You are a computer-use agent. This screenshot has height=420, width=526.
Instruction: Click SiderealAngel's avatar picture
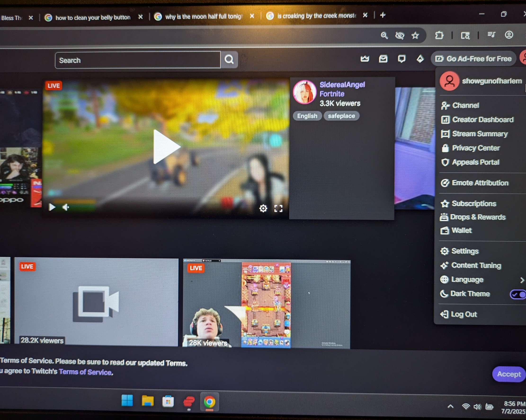tap(304, 92)
